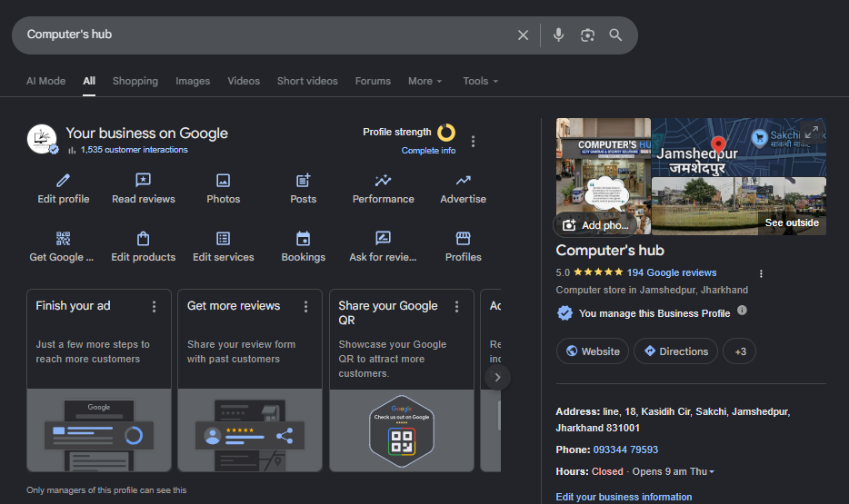Image resolution: width=849 pixels, height=504 pixels.
Task: Open three-dot menu beside Google reviews
Action: pyautogui.click(x=761, y=273)
